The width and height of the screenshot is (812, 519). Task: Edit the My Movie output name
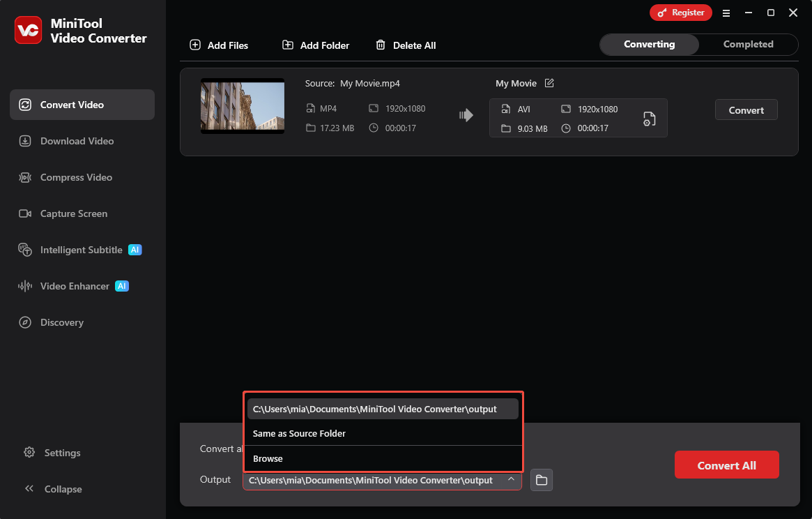click(549, 83)
